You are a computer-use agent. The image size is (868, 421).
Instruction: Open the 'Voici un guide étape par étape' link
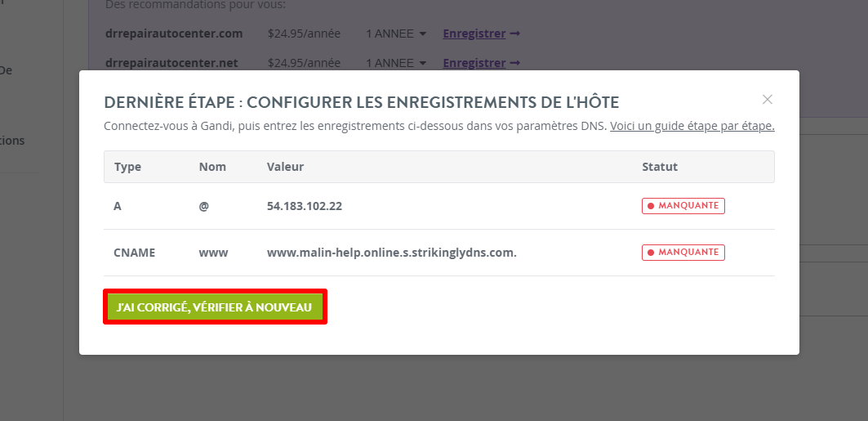692,126
